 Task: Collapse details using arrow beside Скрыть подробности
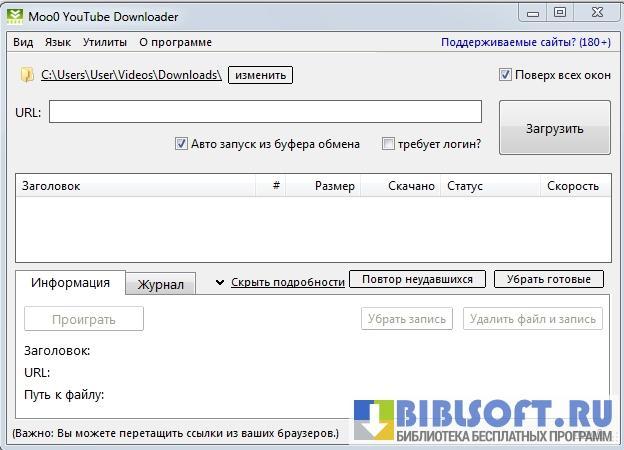point(220,282)
